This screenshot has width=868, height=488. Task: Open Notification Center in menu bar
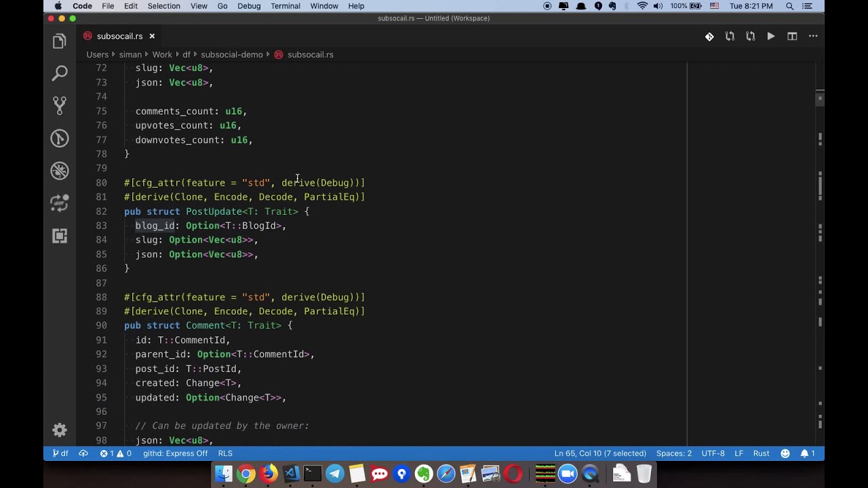tap(808, 6)
